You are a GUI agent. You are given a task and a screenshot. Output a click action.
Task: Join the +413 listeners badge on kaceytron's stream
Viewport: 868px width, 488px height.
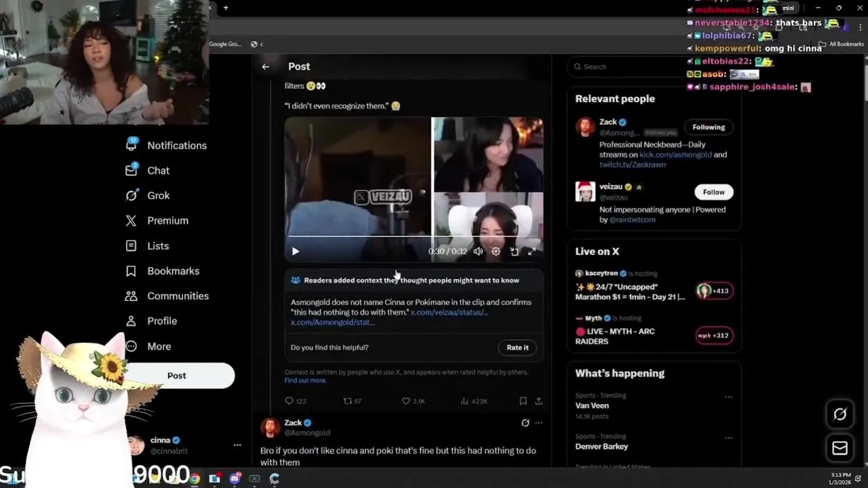coord(713,291)
